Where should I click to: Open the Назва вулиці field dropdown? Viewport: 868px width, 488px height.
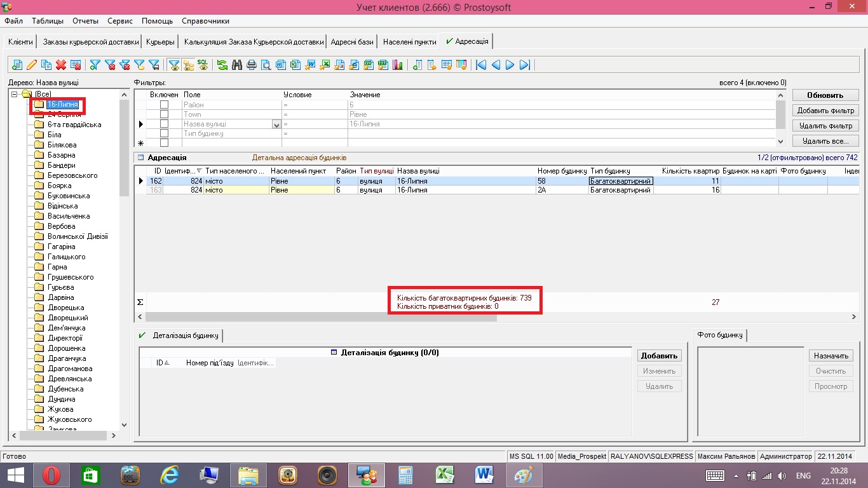[276, 125]
